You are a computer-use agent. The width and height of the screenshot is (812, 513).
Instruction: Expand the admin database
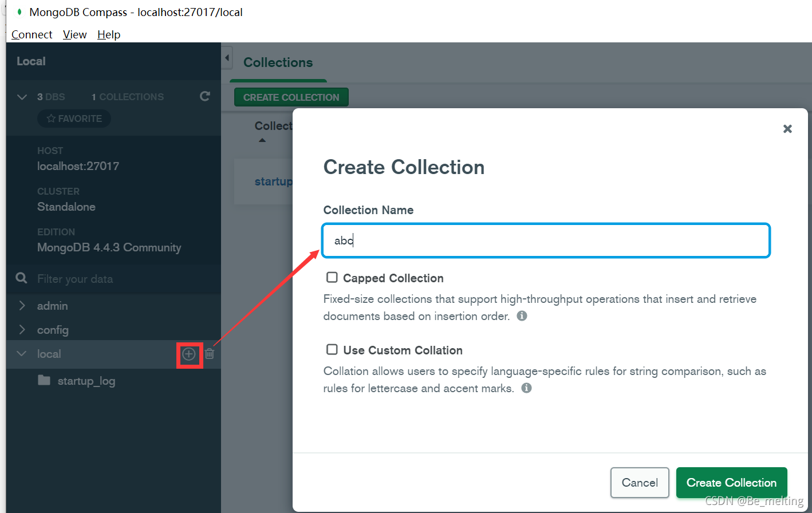22,306
